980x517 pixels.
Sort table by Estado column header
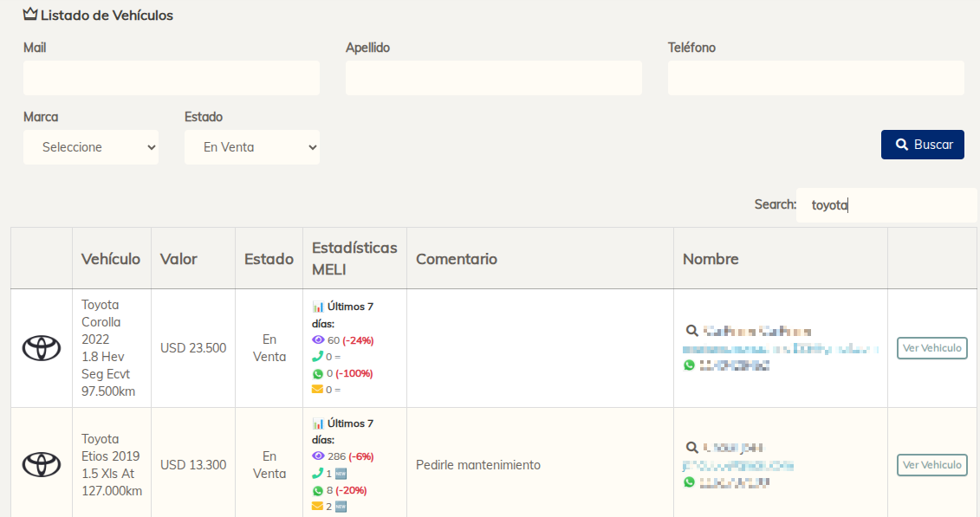click(269, 259)
